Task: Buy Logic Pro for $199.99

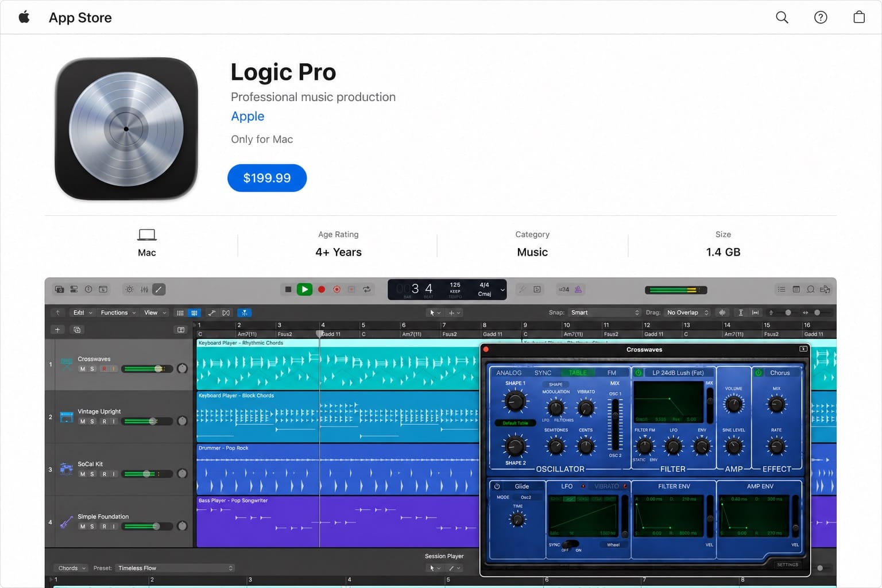Action: 267,178
